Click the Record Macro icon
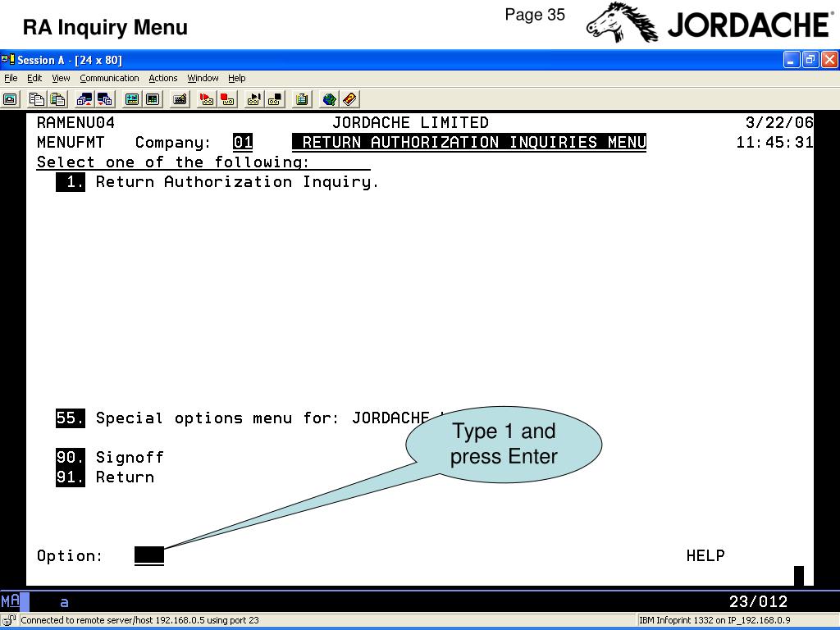 click(206, 99)
